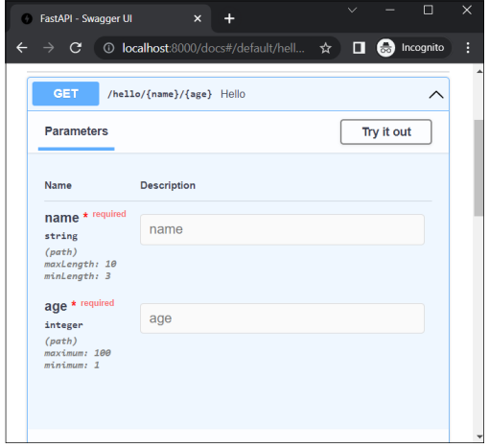Open the Incognito profile indicator
The width and height of the screenshot is (489, 448).
pos(413,48)
